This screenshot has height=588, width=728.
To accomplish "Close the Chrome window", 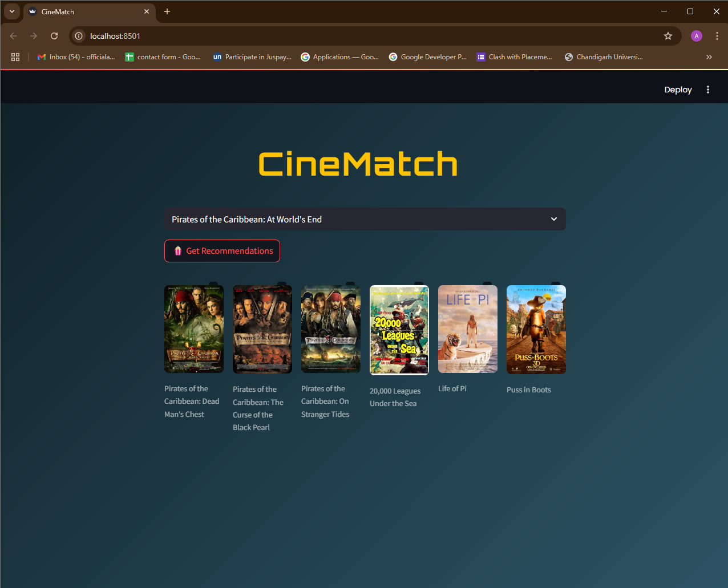I will click(x=716, y=11).
